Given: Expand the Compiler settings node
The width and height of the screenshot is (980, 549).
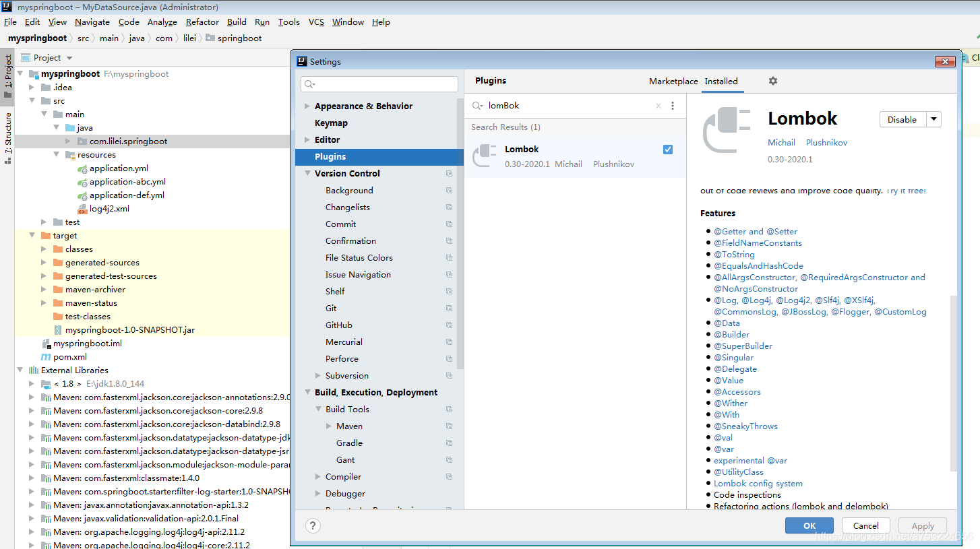Looking at the screenshot, I should coord(318,477).
